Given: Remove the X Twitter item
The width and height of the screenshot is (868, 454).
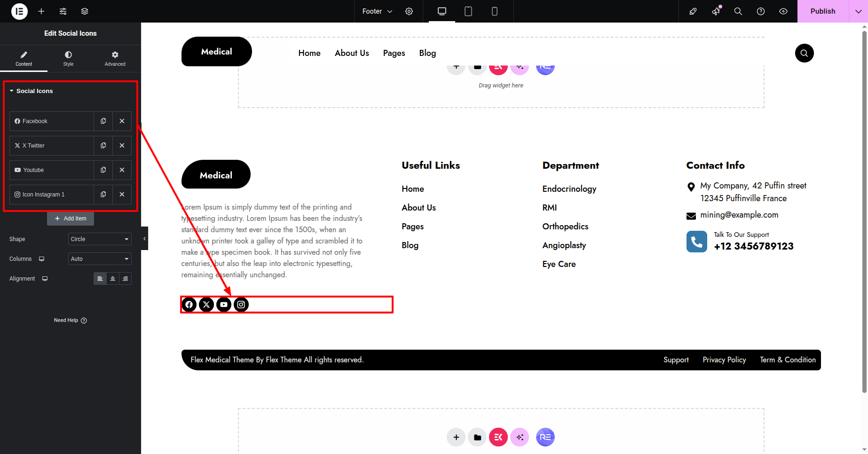Looking at the screenshot, I should (122, 146).
